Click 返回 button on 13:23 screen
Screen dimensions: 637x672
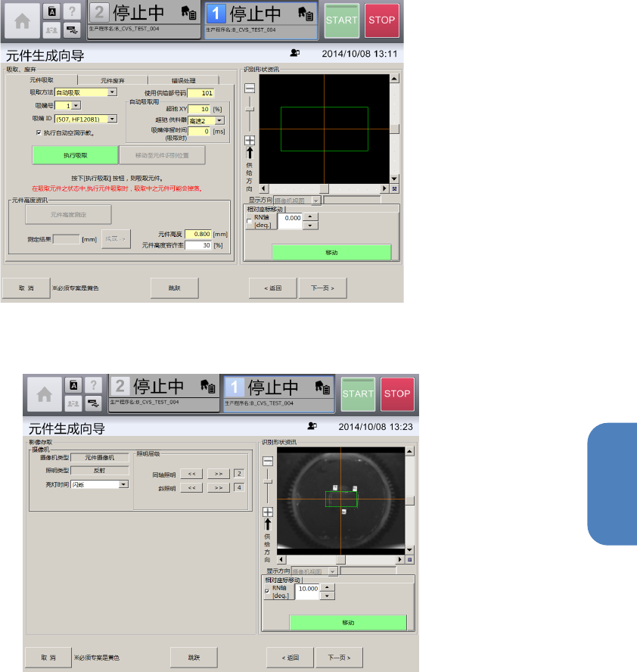pyautogui.click(x=291, y=658)
